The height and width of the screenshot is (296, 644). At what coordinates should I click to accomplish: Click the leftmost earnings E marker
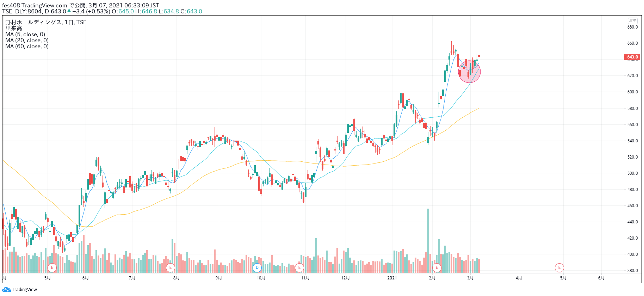click(52, 267)
